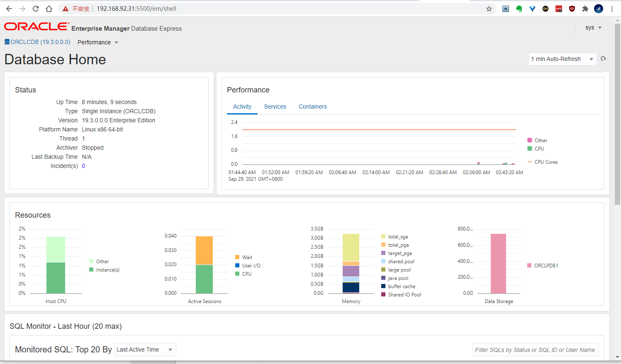Image resolution: width=621 pixels, height=364 pixels.
Task: Click the buffer cache legend swatch
Action: pyautogui.click(x=383, y=286)
